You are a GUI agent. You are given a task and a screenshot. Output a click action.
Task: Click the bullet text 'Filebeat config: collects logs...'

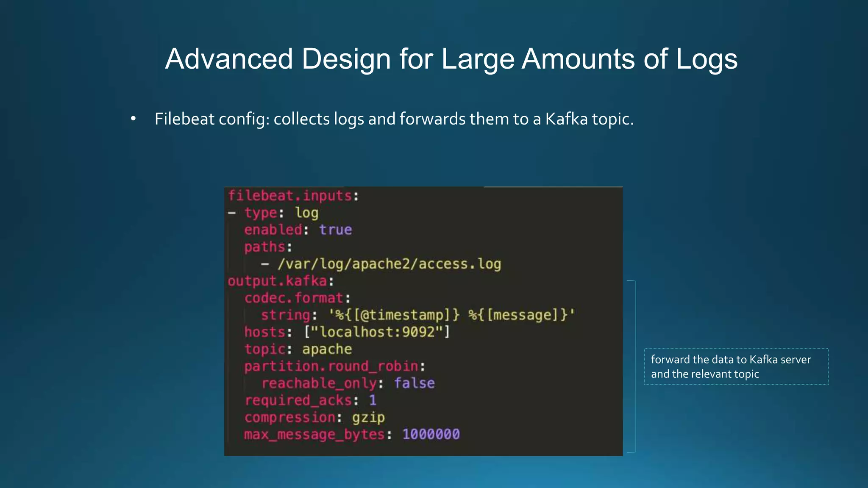394,119
